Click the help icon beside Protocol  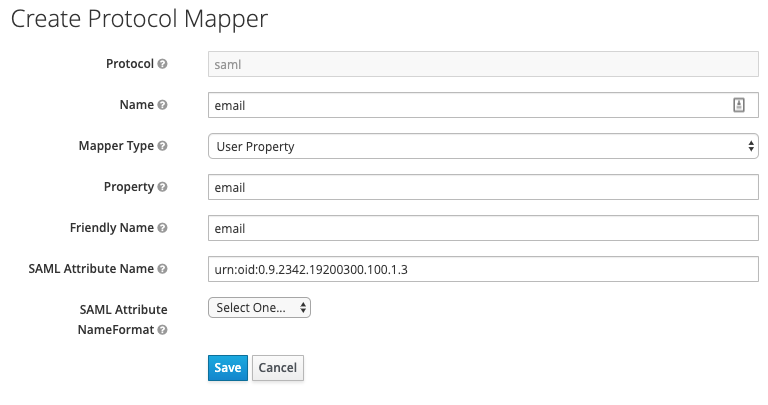click(163, 64)
